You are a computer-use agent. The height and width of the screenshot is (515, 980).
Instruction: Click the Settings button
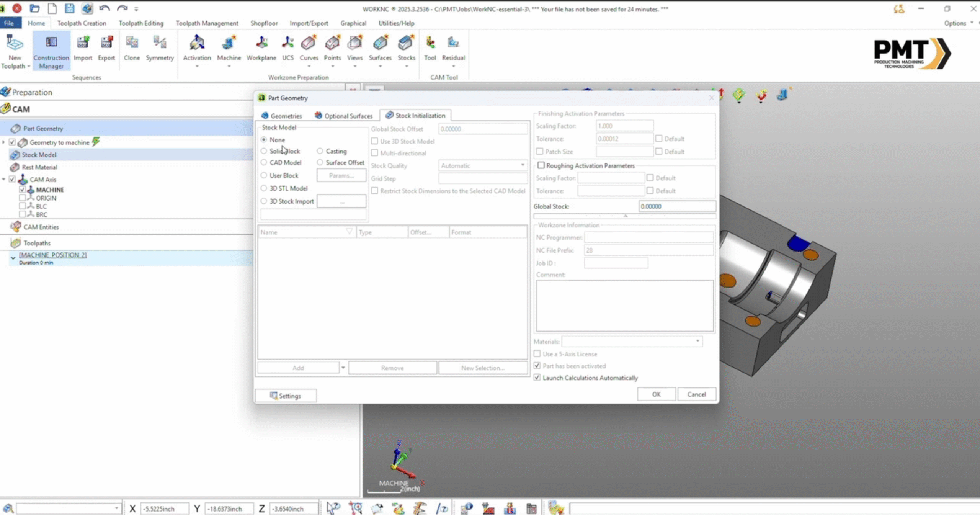pyautogui.click(x=286, y=396)
